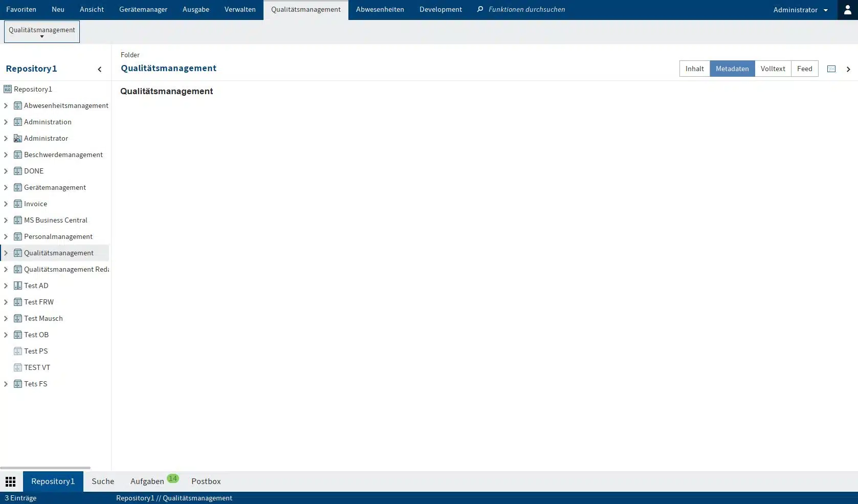Expand the Abwesenheitsmanagement tree node

point(6,105)
